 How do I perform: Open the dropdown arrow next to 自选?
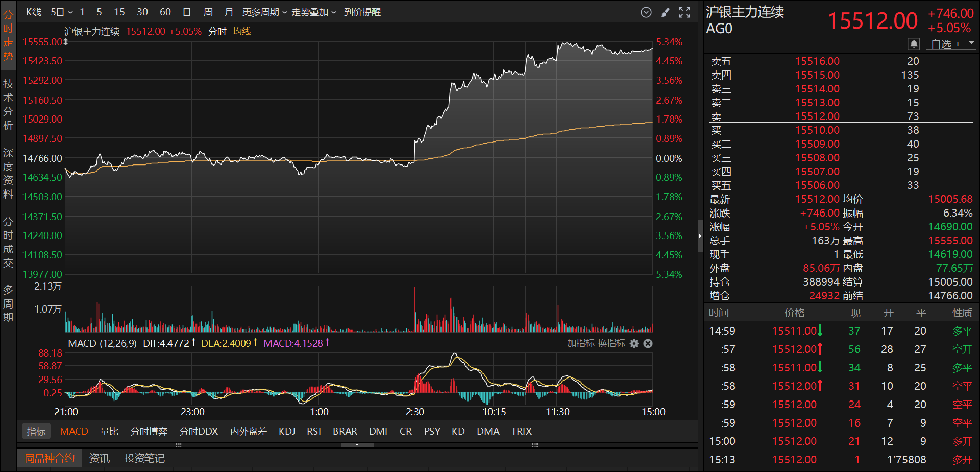[x=971, y=44]
